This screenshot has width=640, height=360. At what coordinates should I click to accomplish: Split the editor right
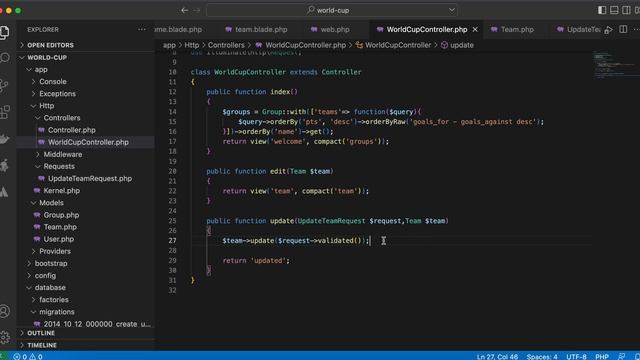click(x=623, y=29)
